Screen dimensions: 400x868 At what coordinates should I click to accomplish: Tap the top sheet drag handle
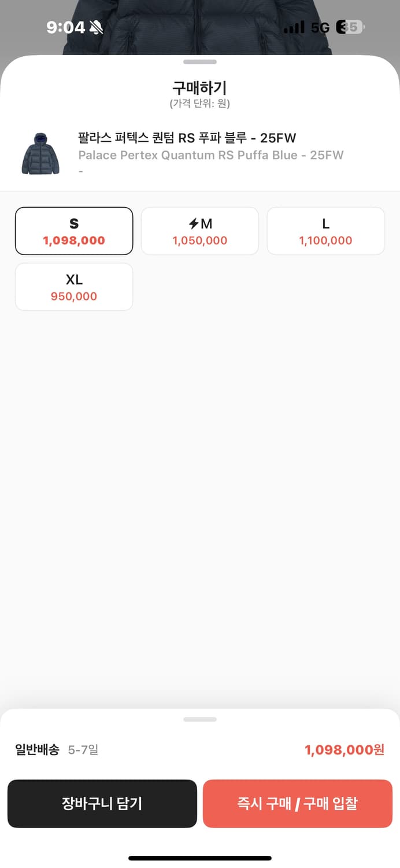200,61
